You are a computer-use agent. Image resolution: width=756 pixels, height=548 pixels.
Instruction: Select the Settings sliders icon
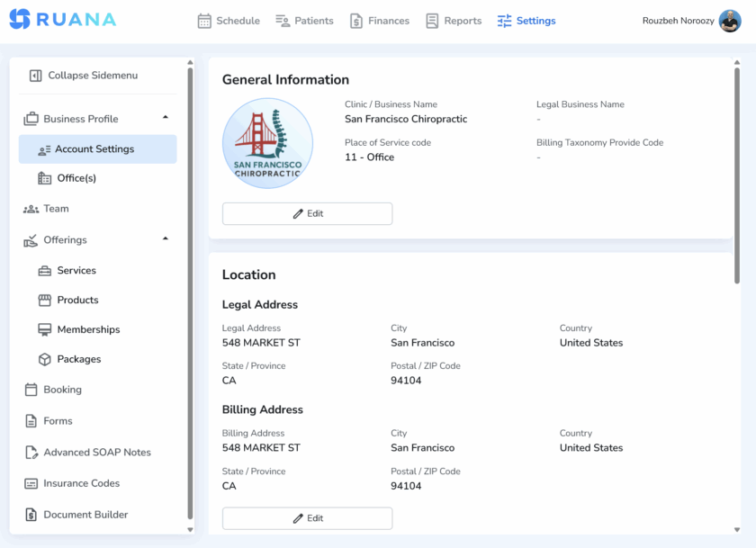pyautogui.click(x=505, y=20)
